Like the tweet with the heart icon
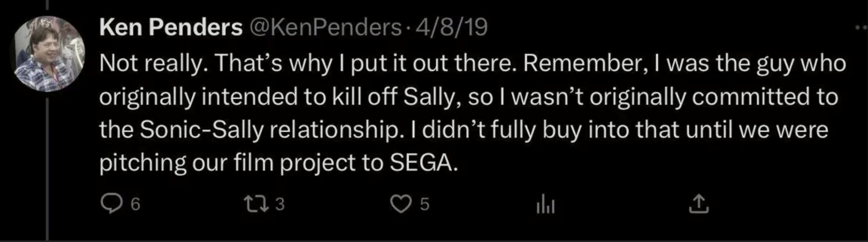Screen dimensions: 868x242 (401, 204)
